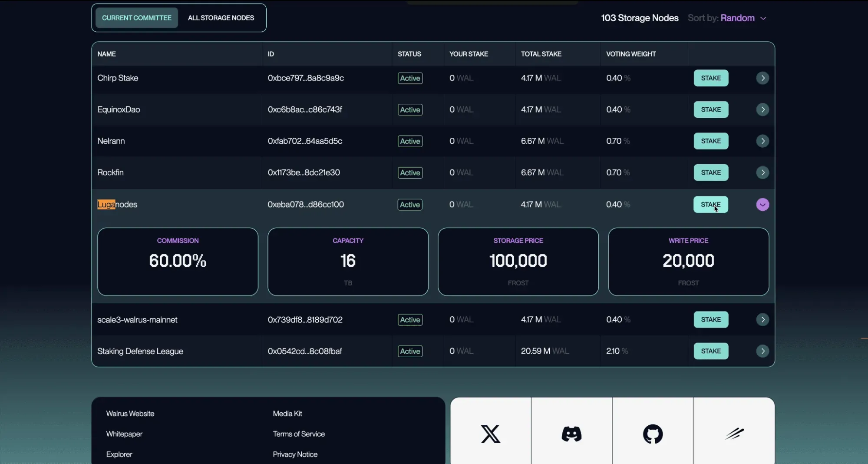This screenshot has height=464, width=868.
Task: Click the Name column header
Action: [x=106, y=54]
